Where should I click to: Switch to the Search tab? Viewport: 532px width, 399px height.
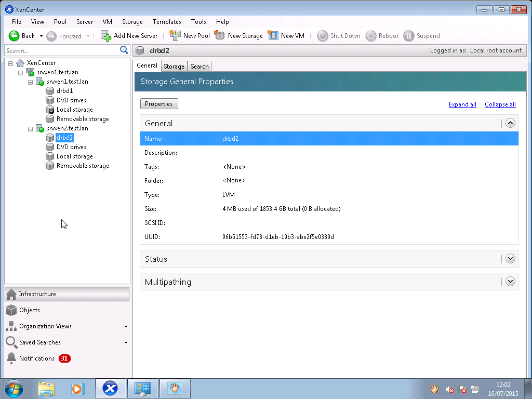click(x=199, y=66)
